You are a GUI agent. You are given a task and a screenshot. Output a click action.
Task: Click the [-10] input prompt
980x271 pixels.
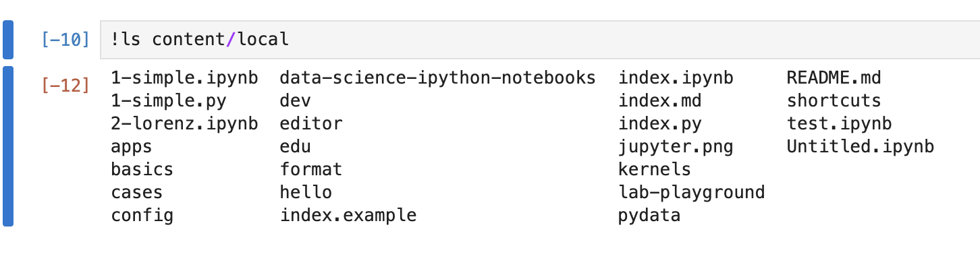65,40
